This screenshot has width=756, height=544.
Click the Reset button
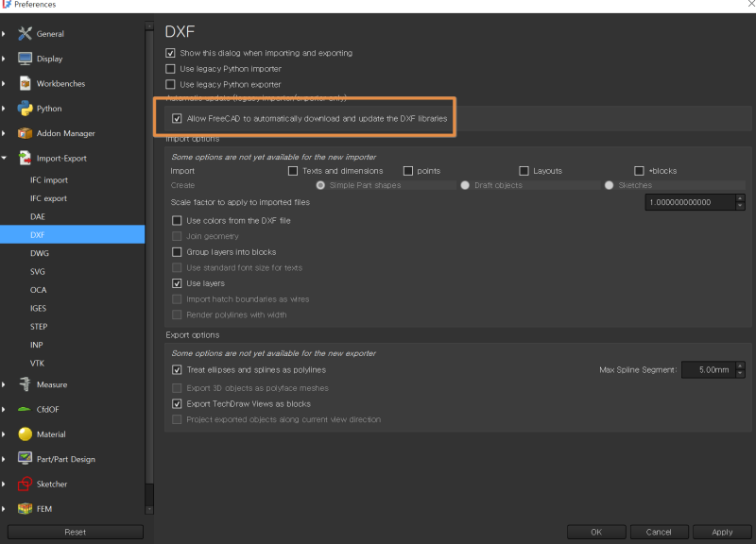click(x=75, y=531)
